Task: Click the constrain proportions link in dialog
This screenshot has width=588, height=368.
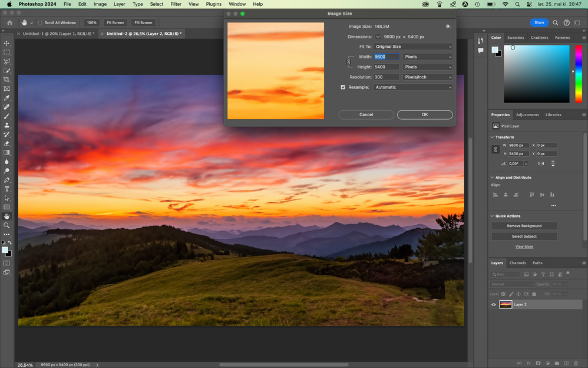Action: point(348,61)
